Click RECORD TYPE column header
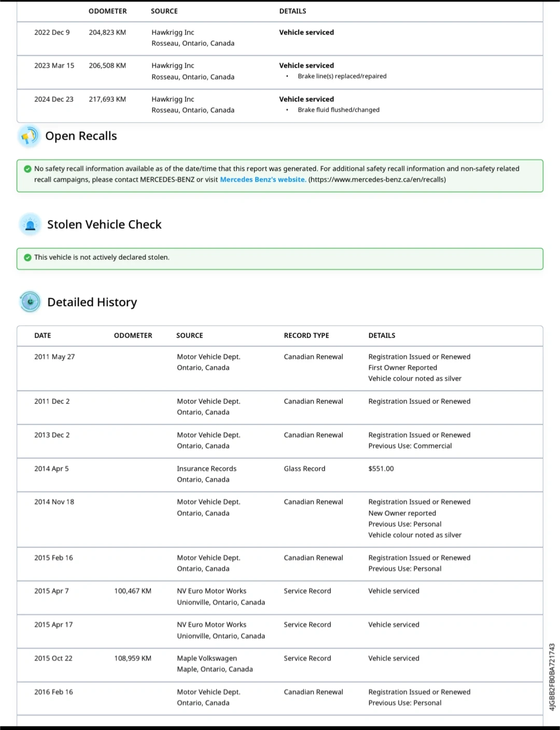This screenshot has width=560, height=730. click(x=306, y=335)
